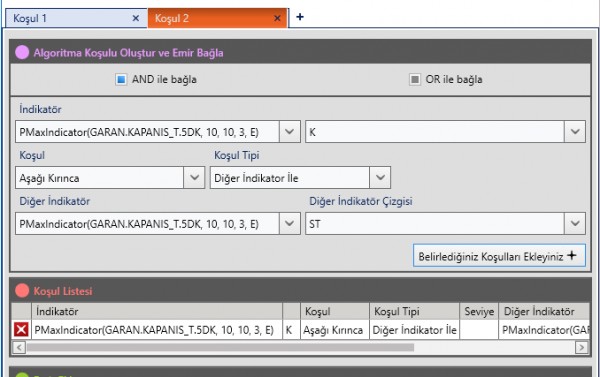This screenshot has height=377, width=600.
Task: Switch to the Koşul 1 tab
Action: [76, 18]
